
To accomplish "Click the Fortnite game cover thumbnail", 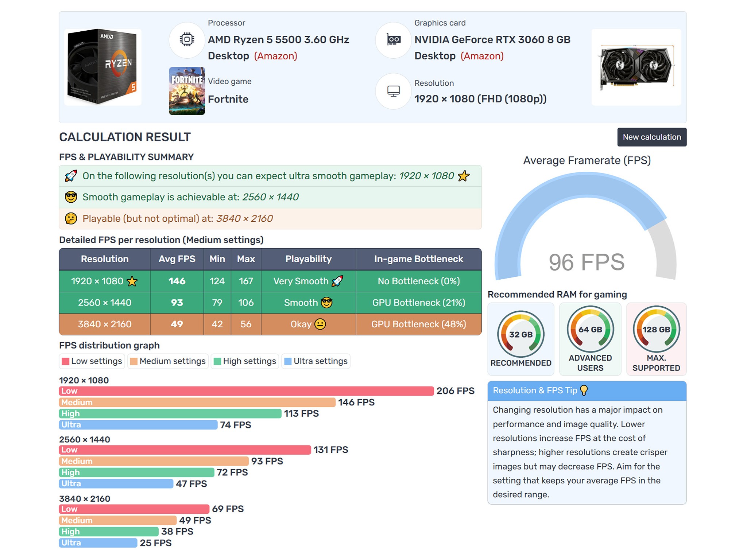I will point(187,91).
